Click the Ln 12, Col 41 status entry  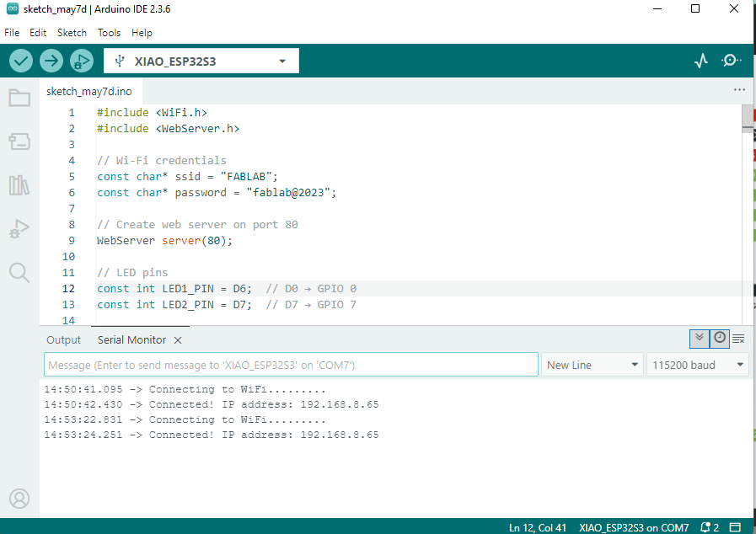pyautogui.click(x=537, y=528)
